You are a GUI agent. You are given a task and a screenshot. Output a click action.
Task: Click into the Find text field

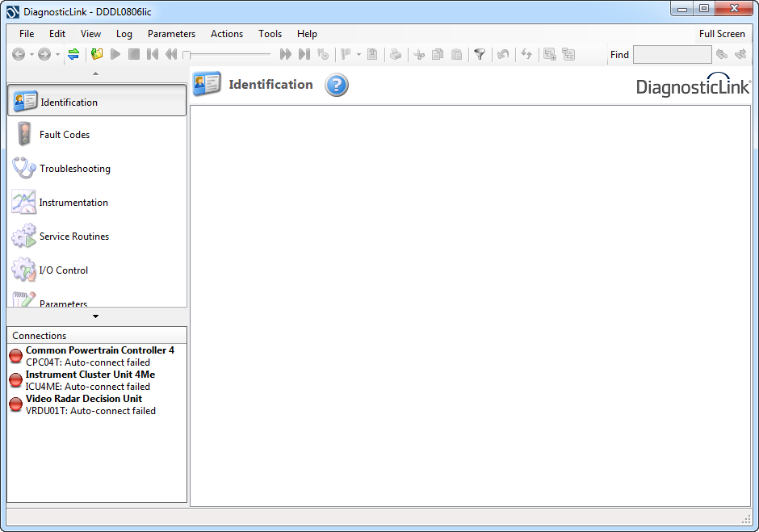(x=672, y=55)
